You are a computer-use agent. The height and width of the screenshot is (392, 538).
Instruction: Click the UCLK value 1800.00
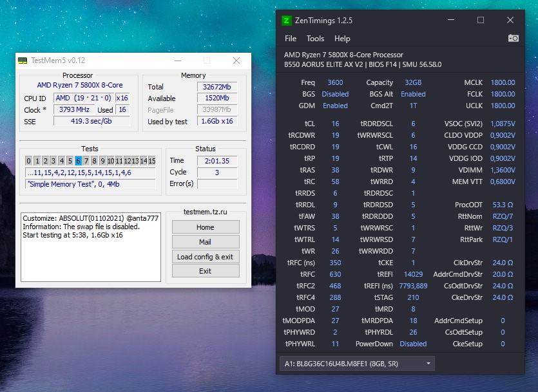click(503, 106)
